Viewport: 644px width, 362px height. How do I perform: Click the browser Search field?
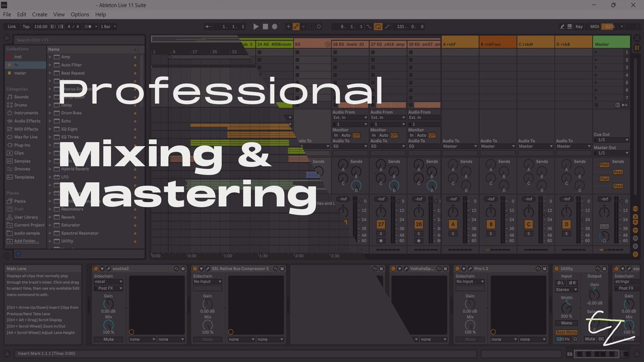pos(79,40)
